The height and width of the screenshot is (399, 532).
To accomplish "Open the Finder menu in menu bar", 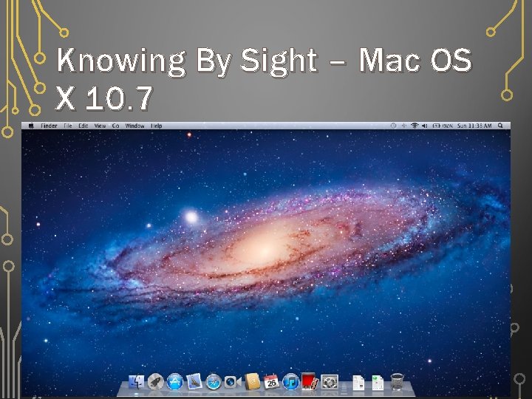I will click(x=49, y=126).
